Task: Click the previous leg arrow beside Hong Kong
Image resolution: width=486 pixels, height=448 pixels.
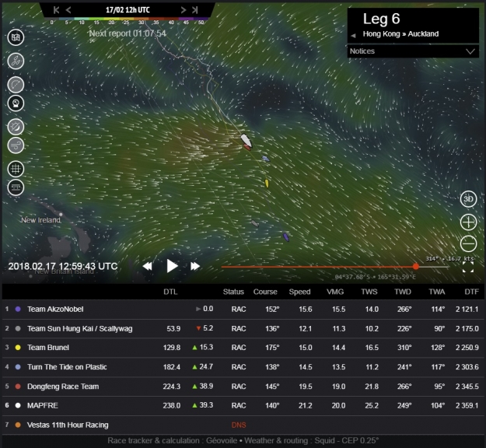Action: coord(353,35)
